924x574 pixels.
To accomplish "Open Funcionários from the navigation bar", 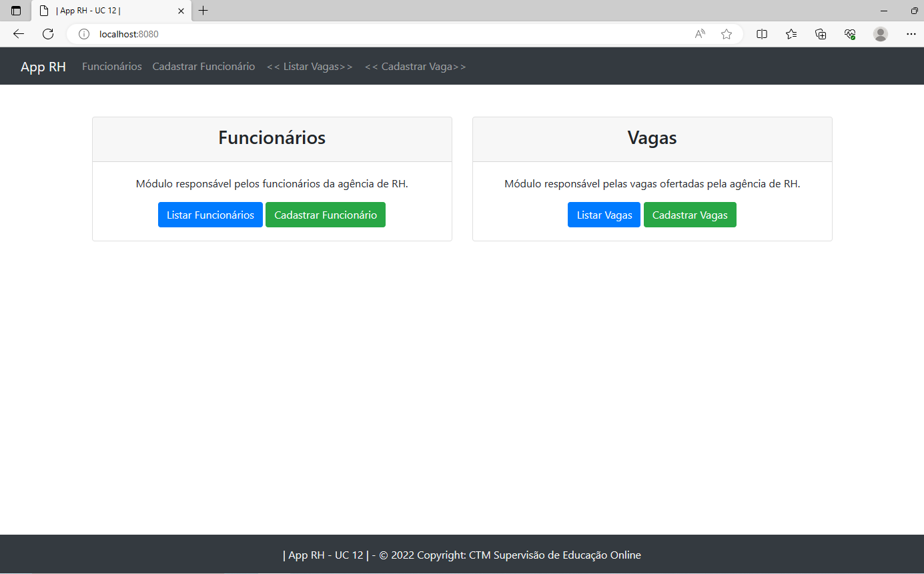I will click(111, 66).
